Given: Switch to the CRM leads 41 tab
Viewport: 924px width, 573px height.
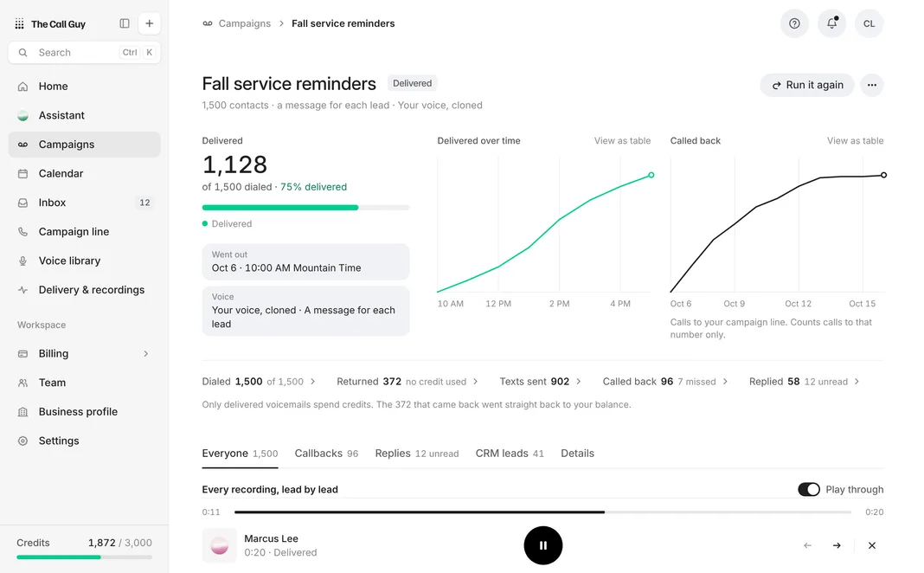Looking at the screenshot, I should (x=510, y=454).
